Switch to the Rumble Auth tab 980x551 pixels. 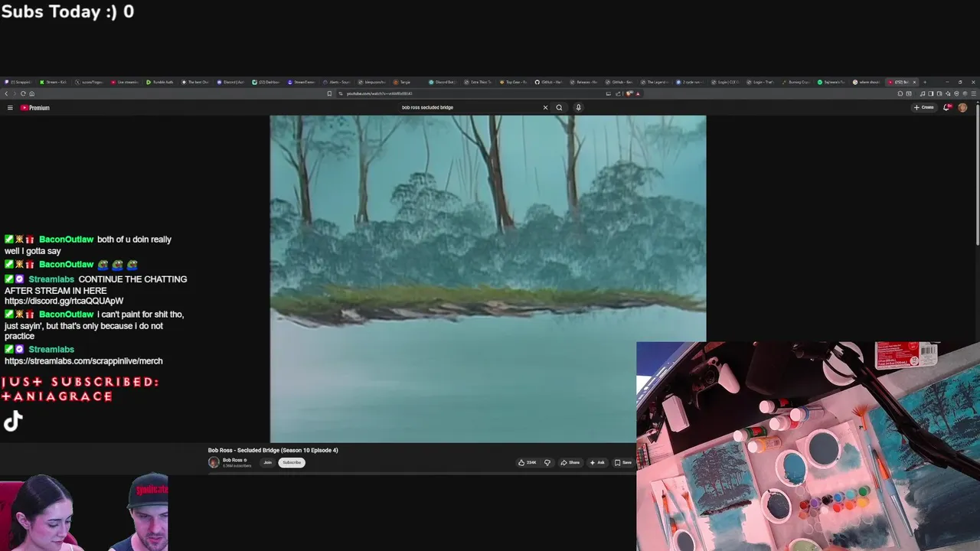pyautogui.click(x=161, y=82)
